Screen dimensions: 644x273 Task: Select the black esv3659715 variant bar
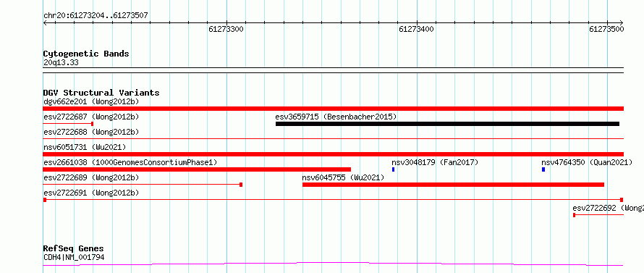(447, 123)
